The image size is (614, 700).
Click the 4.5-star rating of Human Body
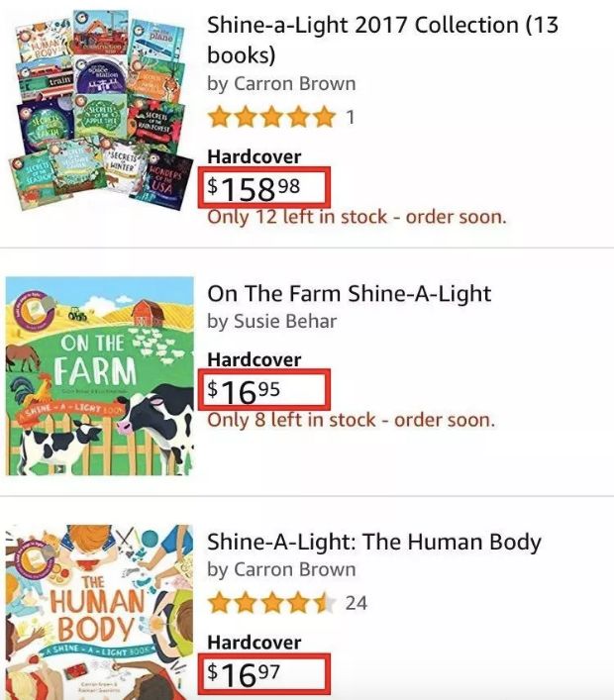point(270,603)
